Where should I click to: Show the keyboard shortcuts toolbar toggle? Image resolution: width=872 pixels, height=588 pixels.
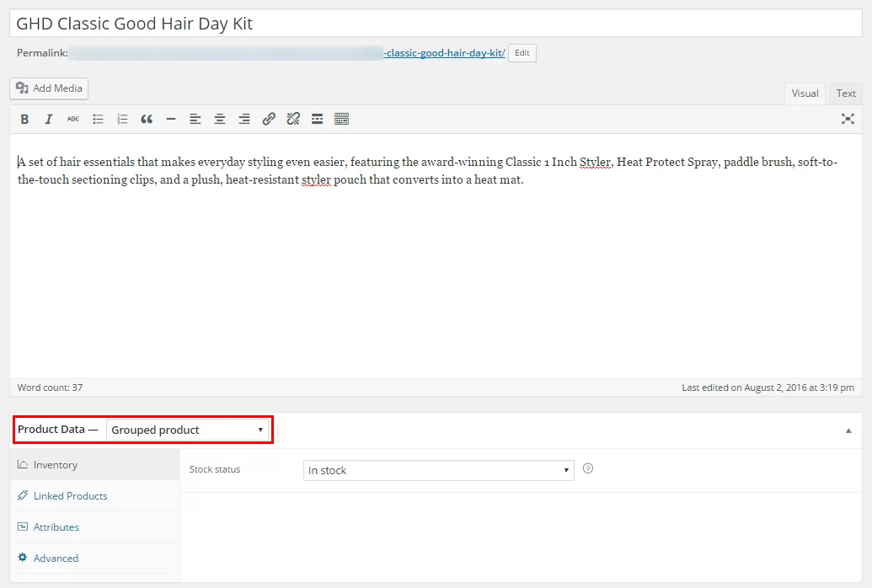point(341,119)
